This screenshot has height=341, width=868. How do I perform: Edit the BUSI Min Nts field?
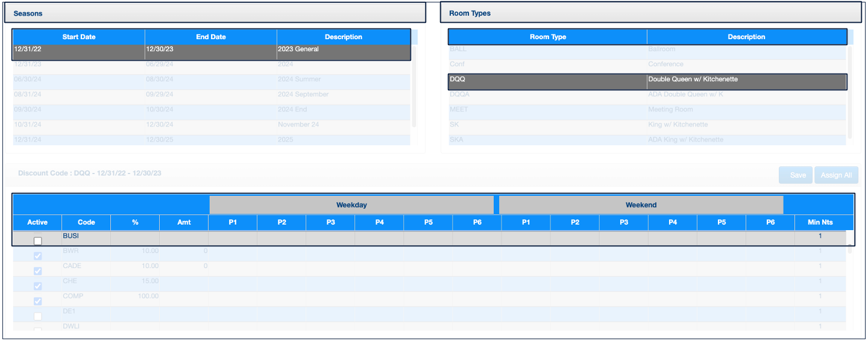click(x=819, y=237)
